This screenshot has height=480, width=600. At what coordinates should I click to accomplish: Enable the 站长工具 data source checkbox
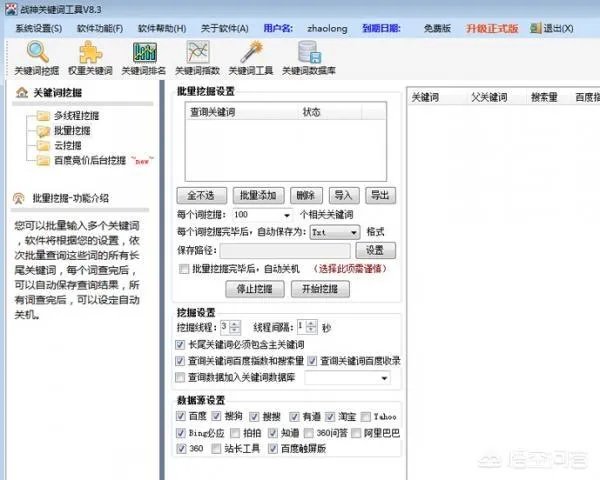tap(216, 449)
